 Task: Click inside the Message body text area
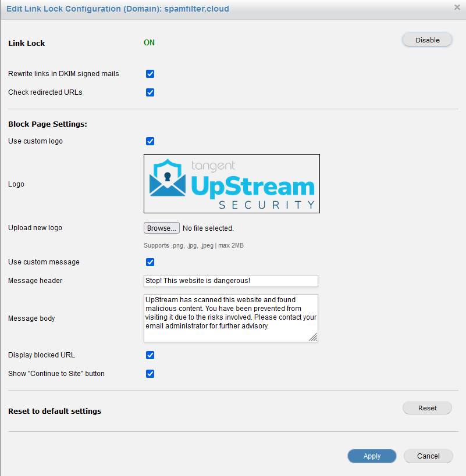coord(230,318)
